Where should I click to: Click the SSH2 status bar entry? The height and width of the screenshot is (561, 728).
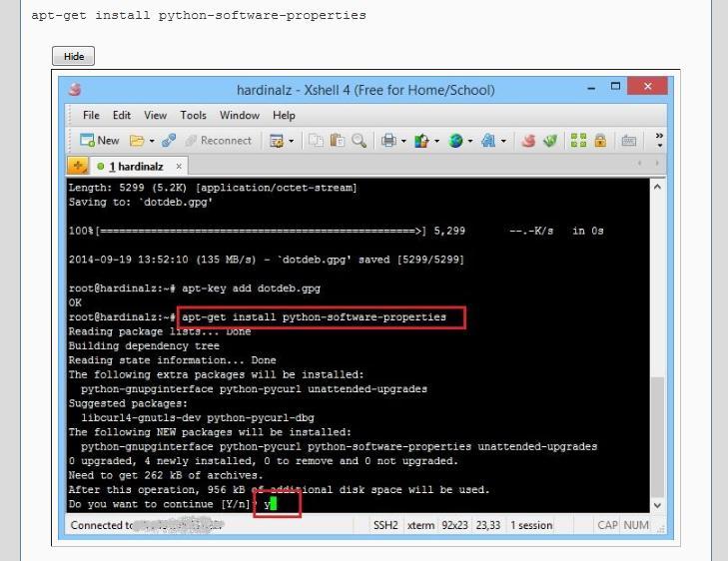385,525
